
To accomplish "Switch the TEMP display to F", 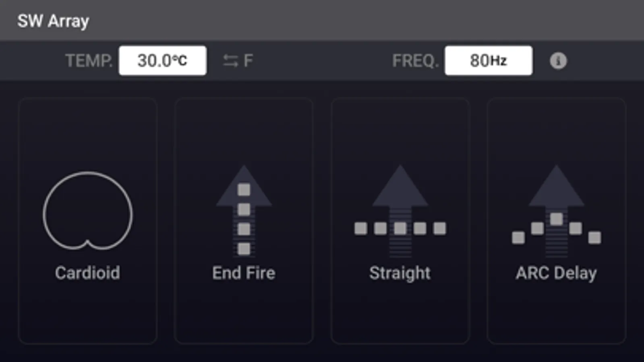I will 238,60.
